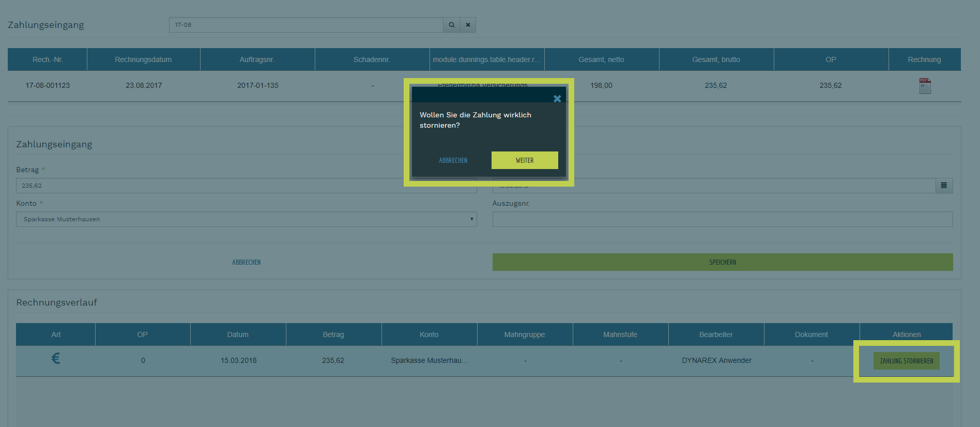Viewport: 980px width, 427px height.
Task: Sort by Gesamt, brutto column header
Action: (716, 59)
